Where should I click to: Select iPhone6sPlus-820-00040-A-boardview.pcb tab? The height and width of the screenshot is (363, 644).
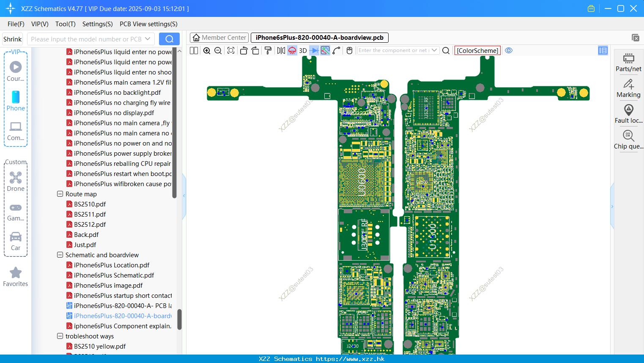319,38
